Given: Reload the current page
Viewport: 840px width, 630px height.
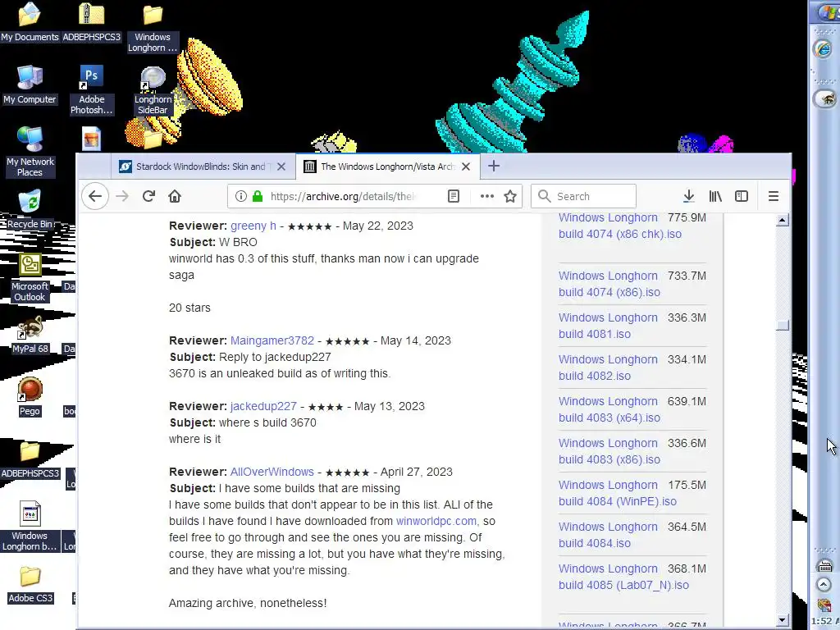Looking at the screenshot, I should coord(149,196).
